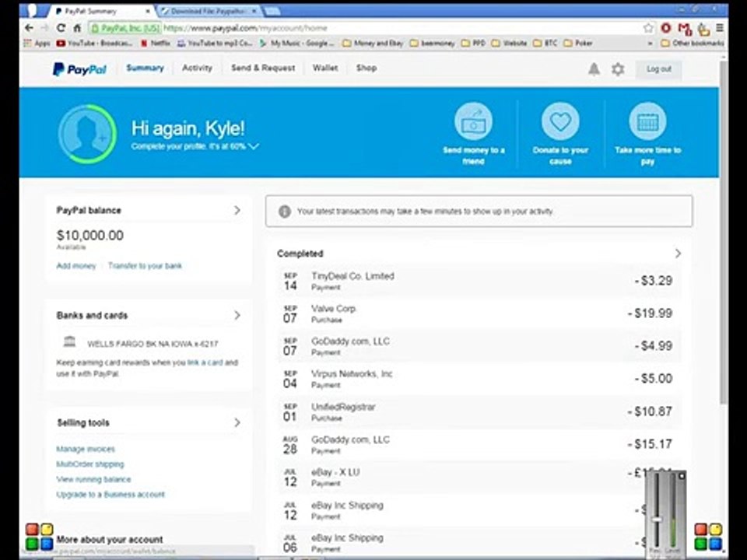This screenshot has width=747, height=560.
Task: Click the colored squares icon at bottom left
Action: [40, 536]
